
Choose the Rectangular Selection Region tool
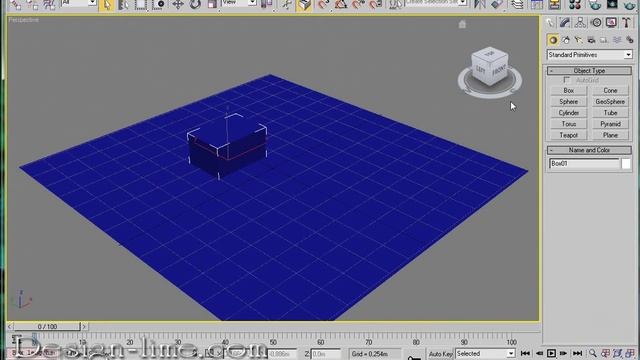click(x=141, y=4)
